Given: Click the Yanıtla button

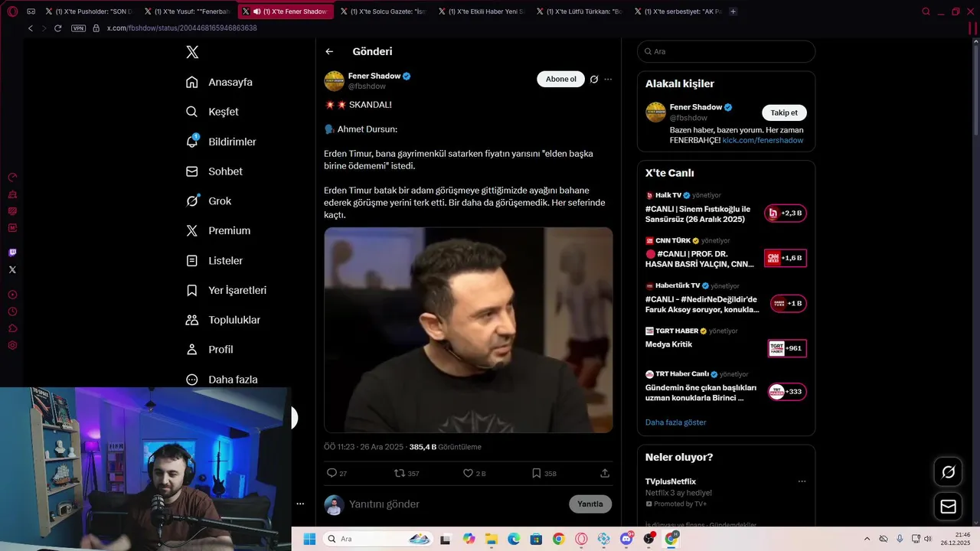Looking at the screenshot, I should tap(590, 504).
